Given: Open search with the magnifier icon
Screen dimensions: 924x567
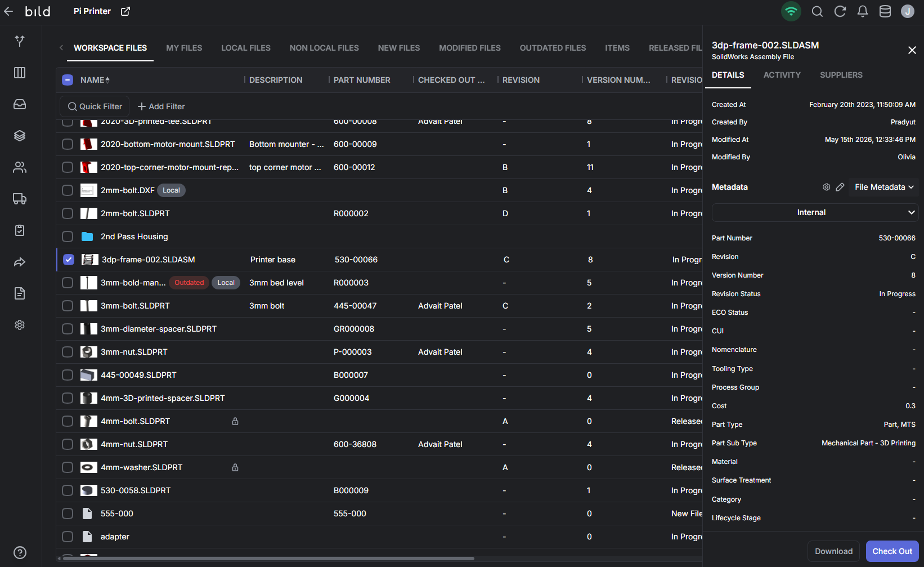Looking at the screenshot, I should coord(817,11).
